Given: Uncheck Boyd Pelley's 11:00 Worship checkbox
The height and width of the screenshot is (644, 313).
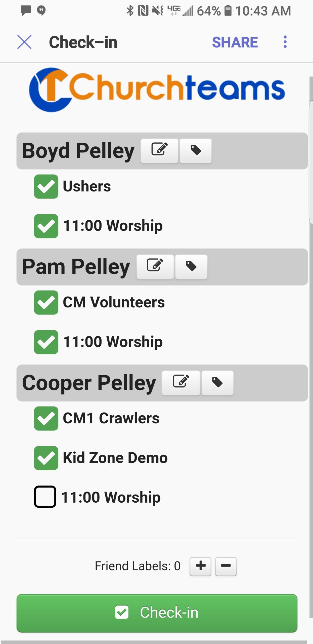Looking at the screenshot, I should pos(46,226).
